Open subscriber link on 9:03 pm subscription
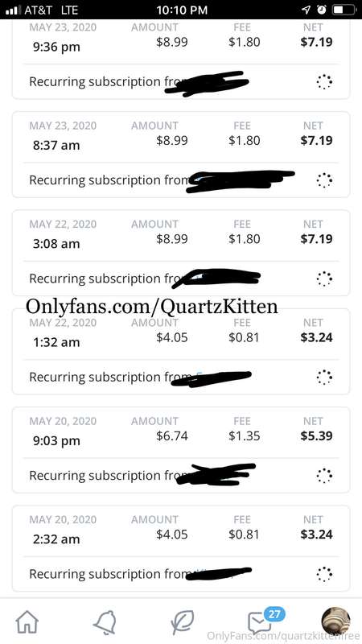The image size is (362, 644). [x=216, y=475]
